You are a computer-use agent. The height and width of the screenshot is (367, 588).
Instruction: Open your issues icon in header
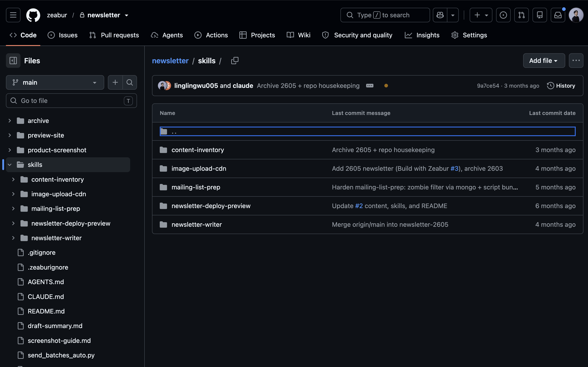pyautogui.click(x=503, y=15)
